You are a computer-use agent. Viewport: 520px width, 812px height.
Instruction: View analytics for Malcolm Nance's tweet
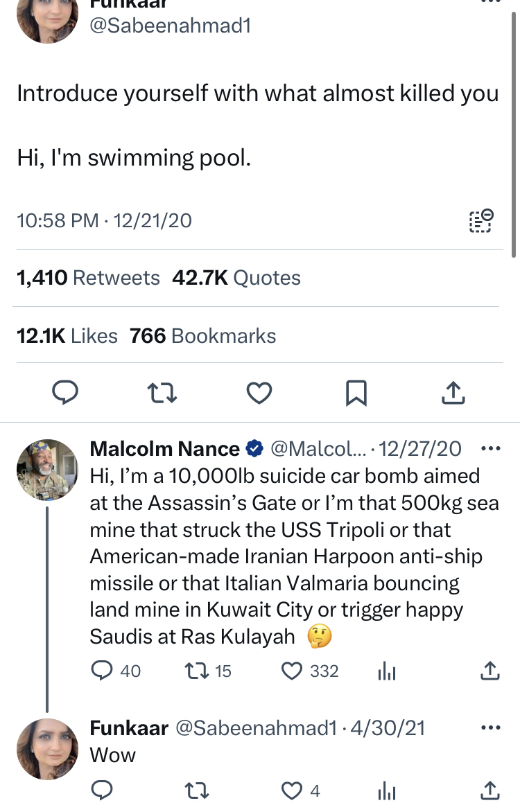coord(385,671)
